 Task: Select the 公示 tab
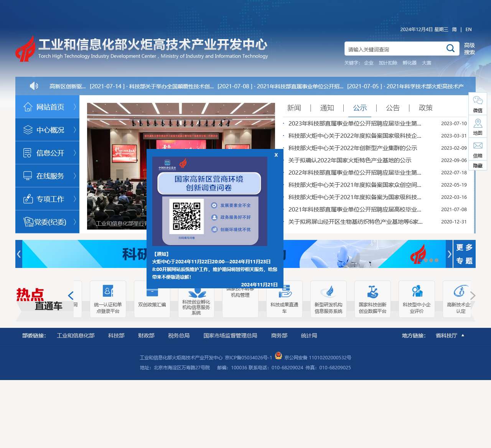click(360, 108)
